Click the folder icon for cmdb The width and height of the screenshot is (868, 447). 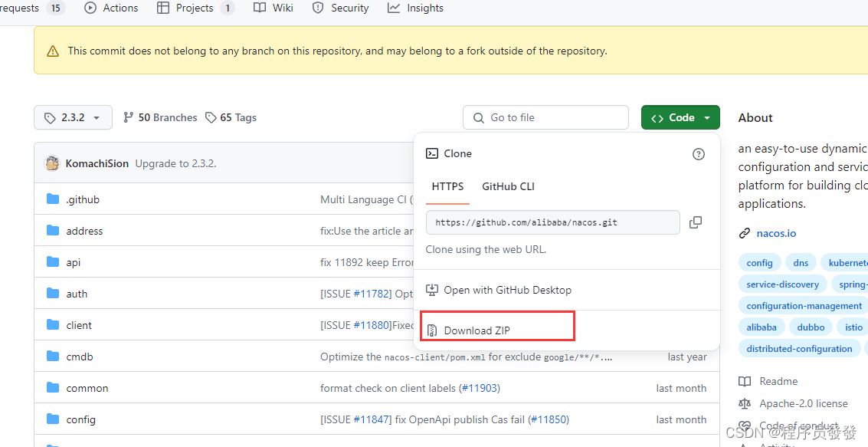53,357
